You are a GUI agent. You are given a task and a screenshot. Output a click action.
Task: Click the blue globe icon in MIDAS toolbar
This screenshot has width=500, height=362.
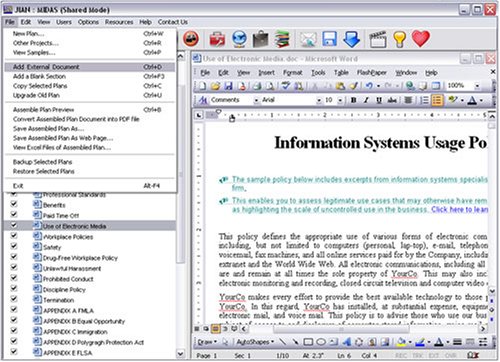(x=239, y=39)
